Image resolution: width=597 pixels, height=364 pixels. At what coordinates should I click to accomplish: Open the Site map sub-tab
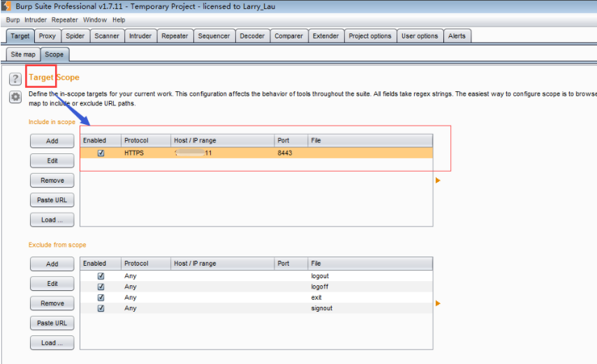(23, 54)
